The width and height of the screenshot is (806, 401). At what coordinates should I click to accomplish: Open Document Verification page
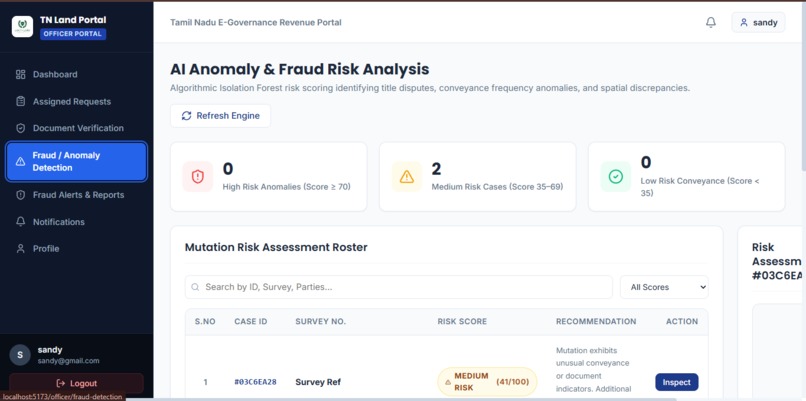click(x=77, y=128)
